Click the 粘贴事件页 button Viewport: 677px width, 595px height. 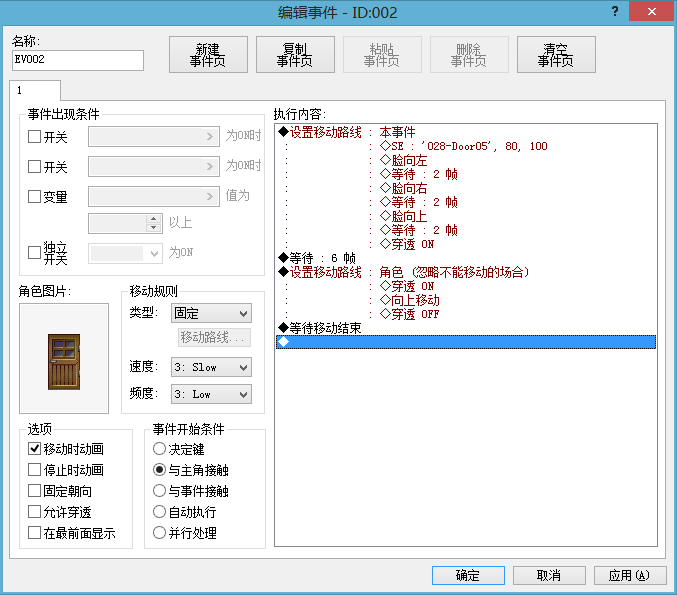[382, 55]
